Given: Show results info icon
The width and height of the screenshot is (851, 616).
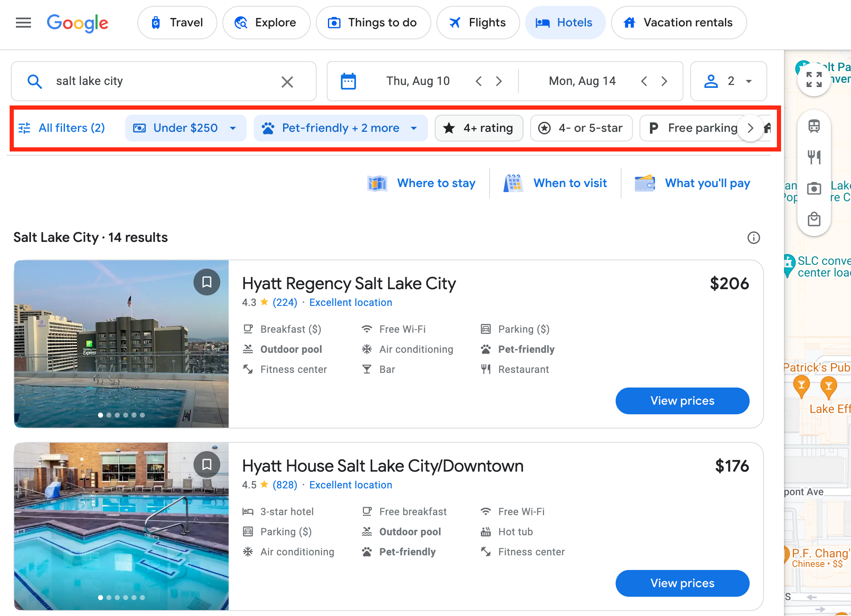Looking at the screenshot, I should click(754, 238).
